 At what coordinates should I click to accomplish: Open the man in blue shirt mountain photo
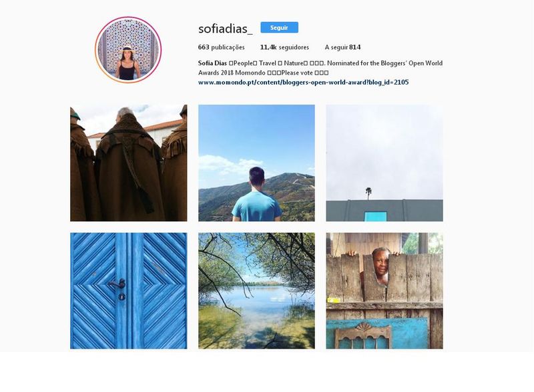point(256,163)
